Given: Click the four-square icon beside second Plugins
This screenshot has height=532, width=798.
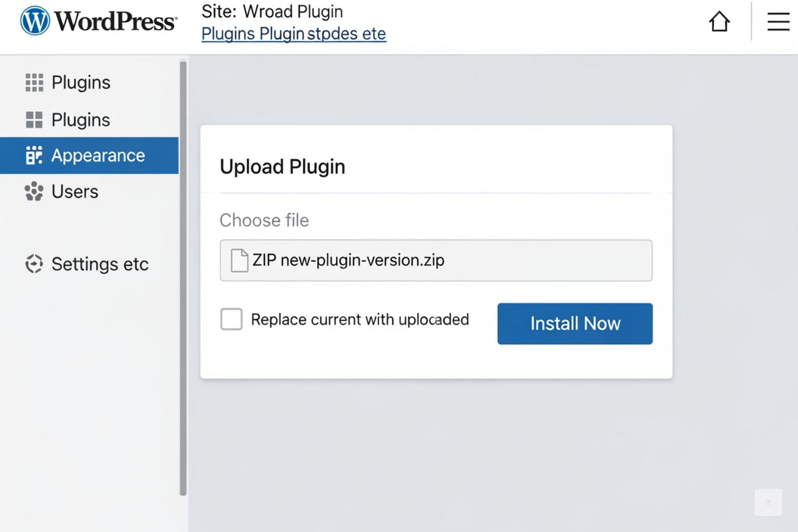Looking at the screenshot, I should [34, 120].
